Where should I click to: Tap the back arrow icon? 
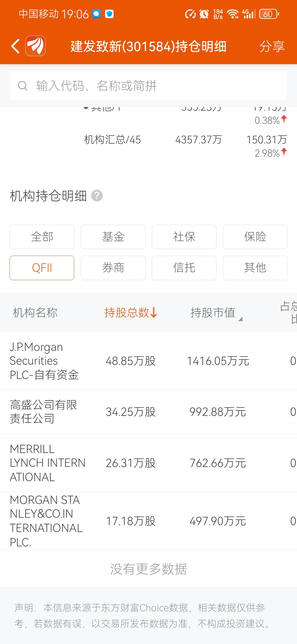(x=16, y=46)
